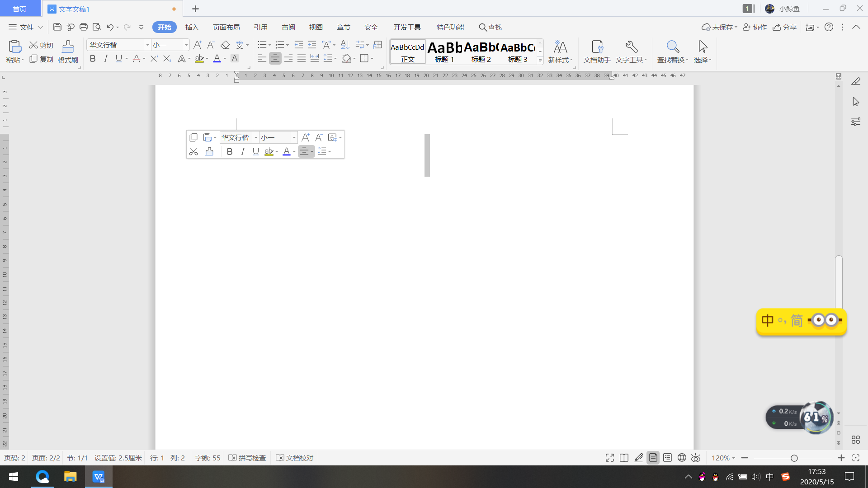The width and height of the screenshot is (868, 488).
Task: Expand the ribbon font size dropdown 小一
Action: click(x=186, y=45)
